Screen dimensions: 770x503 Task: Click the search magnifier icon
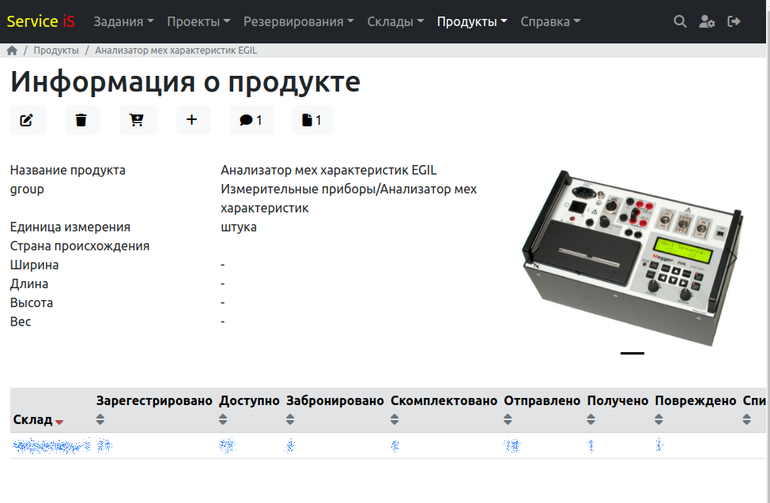tap(680, 22)
